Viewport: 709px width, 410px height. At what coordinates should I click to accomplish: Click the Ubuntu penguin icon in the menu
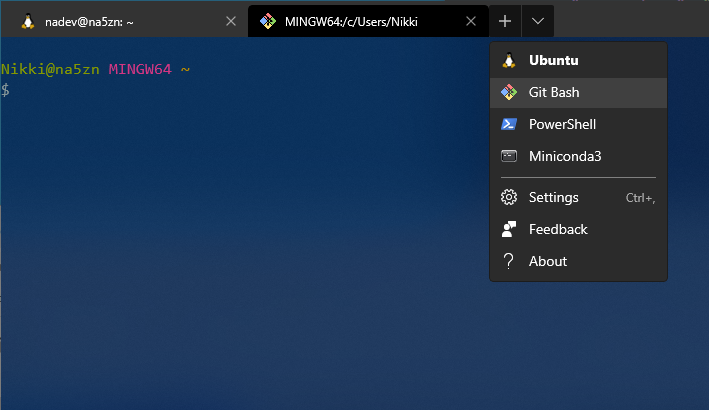click(x=509, y=61)
